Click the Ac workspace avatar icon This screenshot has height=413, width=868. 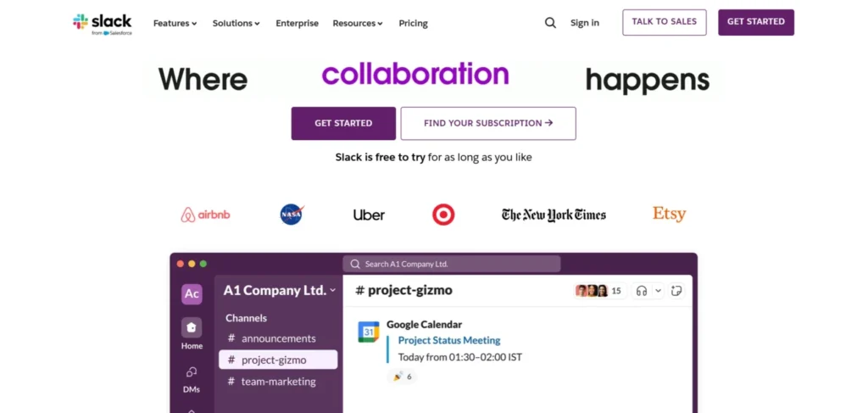point(192,293)
